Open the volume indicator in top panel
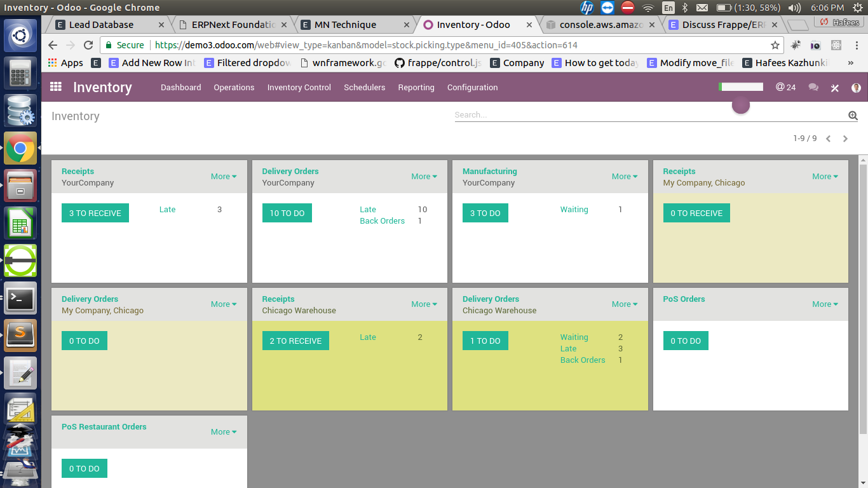The image size is (868, 488). tap(794, 8)
